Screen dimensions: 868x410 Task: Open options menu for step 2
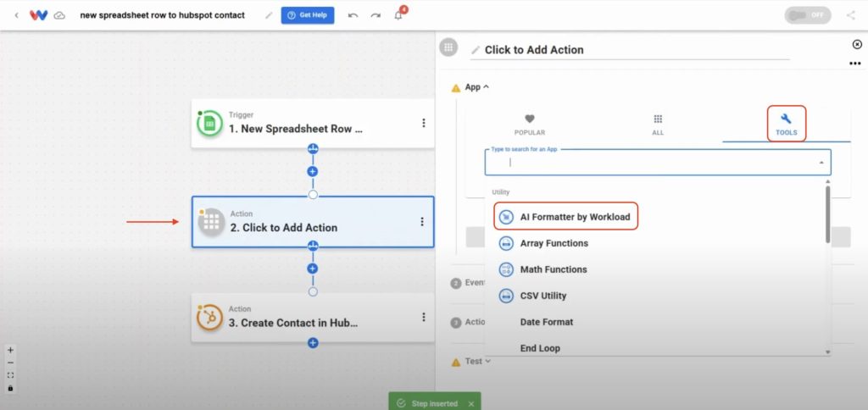point(422,221)
